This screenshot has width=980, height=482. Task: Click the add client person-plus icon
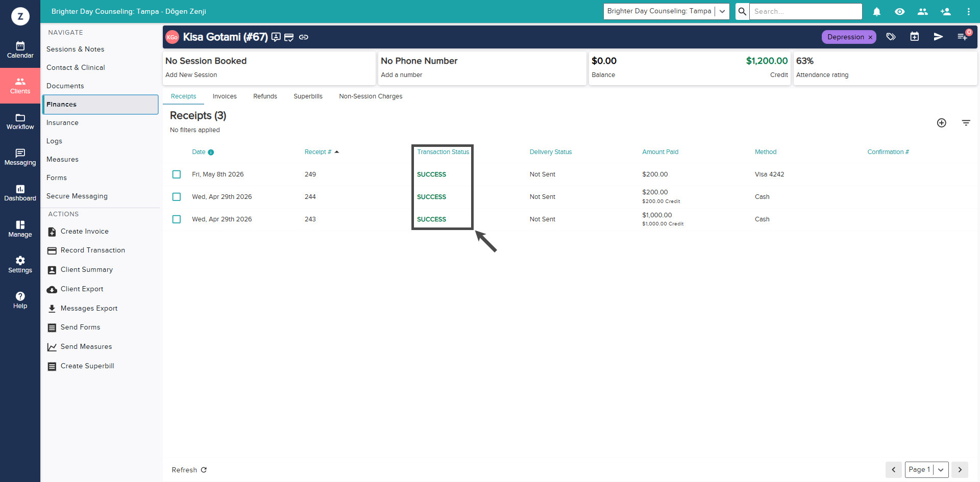(x=946, y=11)
